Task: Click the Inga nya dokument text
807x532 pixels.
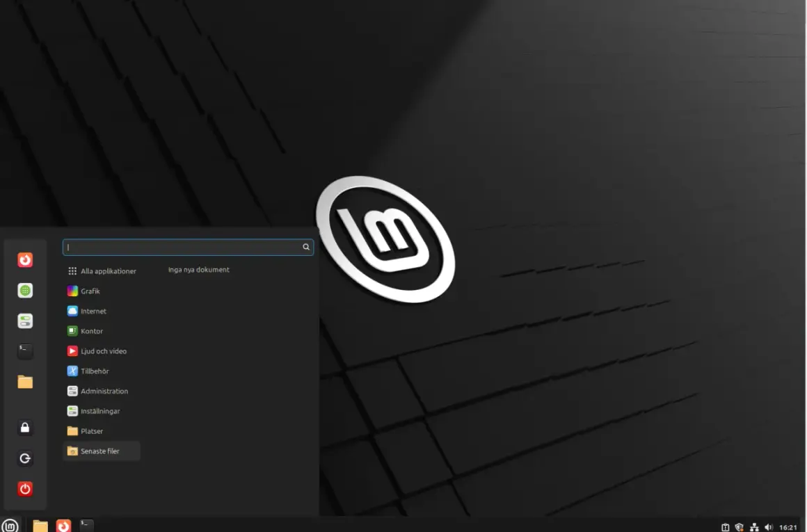Action: (x=199, y=270)
